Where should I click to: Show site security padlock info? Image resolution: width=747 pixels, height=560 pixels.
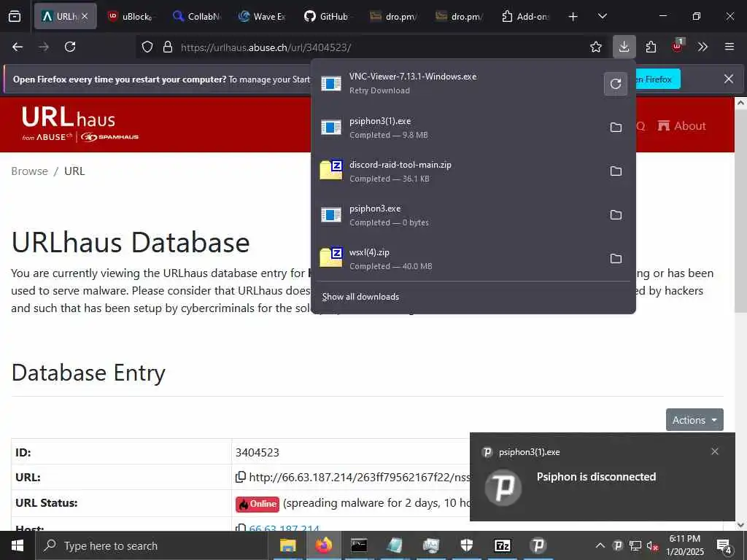pos(167,47)
